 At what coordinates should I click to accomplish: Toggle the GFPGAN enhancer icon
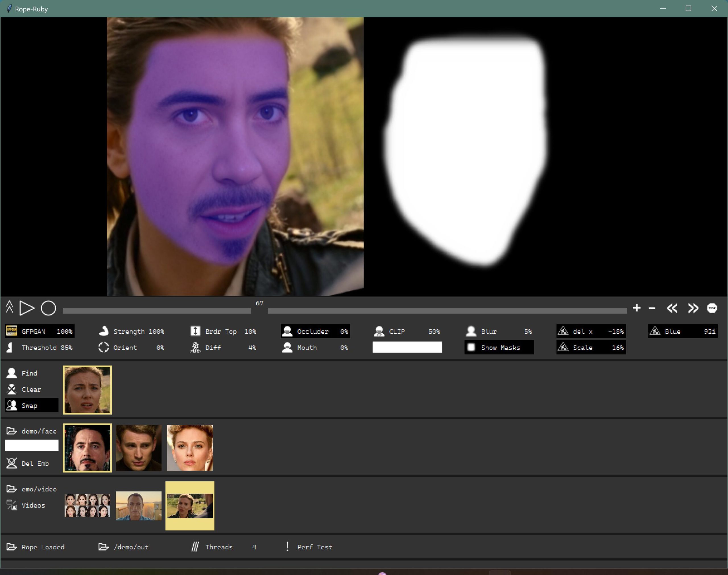11,331
